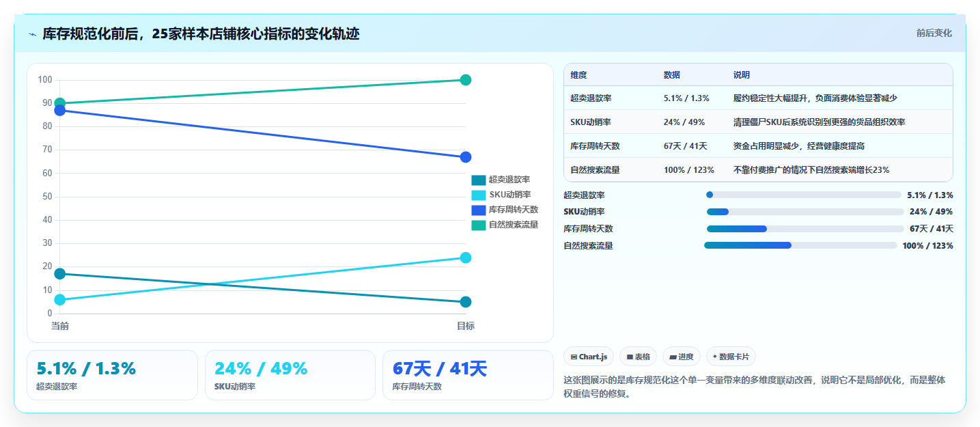Click 100% / 123% progress value
Screen dimensions: 980x427
click(927, 246)
